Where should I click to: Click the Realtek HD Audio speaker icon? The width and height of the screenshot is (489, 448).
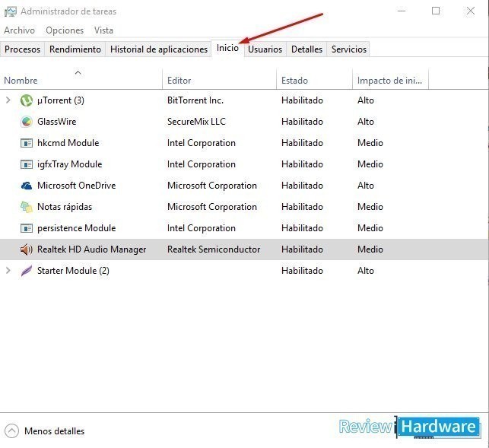tap(27, 249)
